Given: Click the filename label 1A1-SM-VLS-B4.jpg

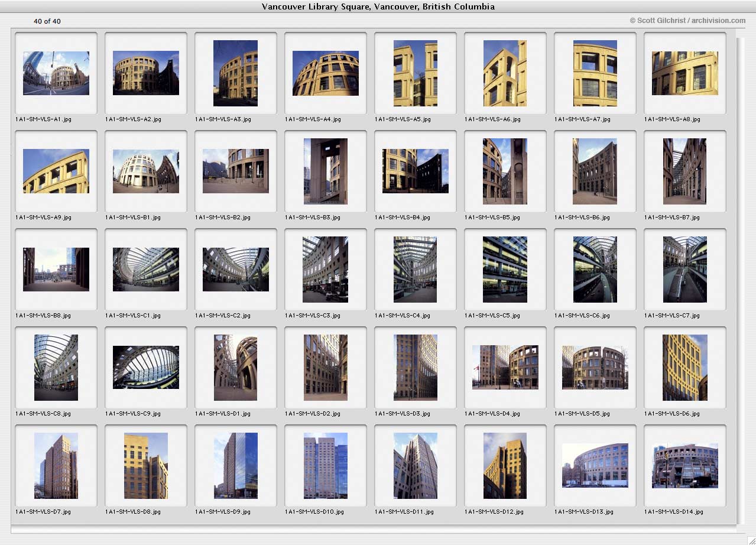Looking at the screenshot, I should 403,218.
